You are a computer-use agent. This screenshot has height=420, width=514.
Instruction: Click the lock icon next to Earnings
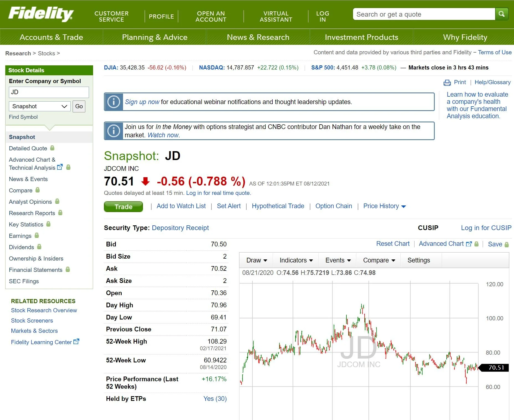37,235
